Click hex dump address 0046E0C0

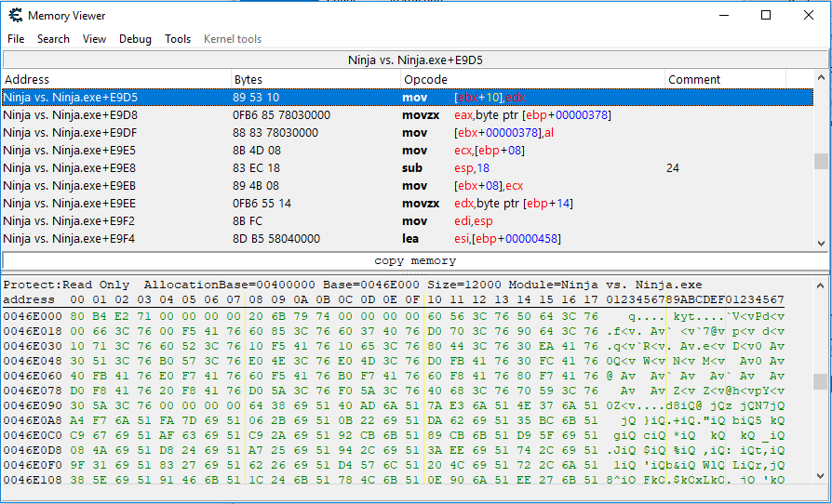(x=33, y=435)
